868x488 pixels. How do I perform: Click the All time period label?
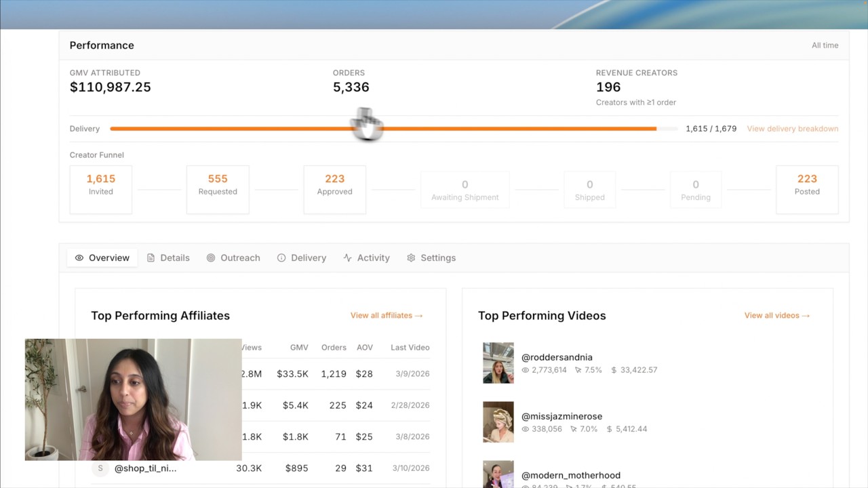click(x=825, y=45)
